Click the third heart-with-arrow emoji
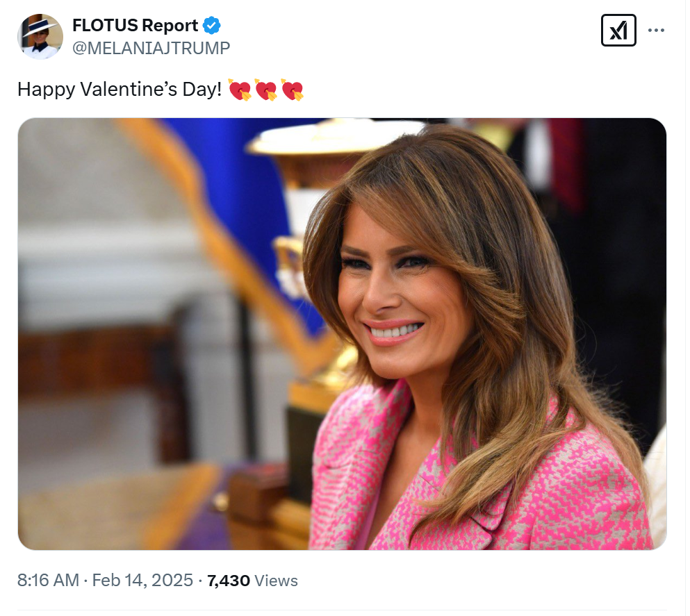 point(293,90)
